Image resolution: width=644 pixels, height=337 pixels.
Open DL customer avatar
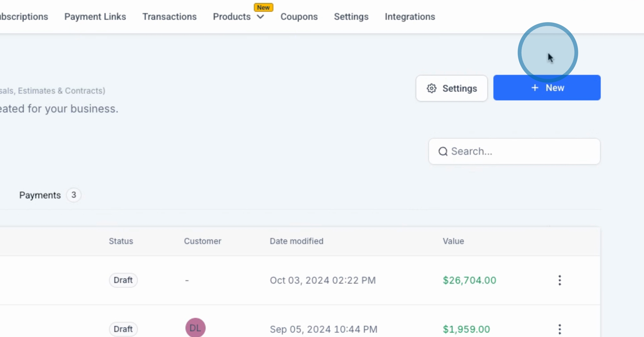[x=195, y=328]
